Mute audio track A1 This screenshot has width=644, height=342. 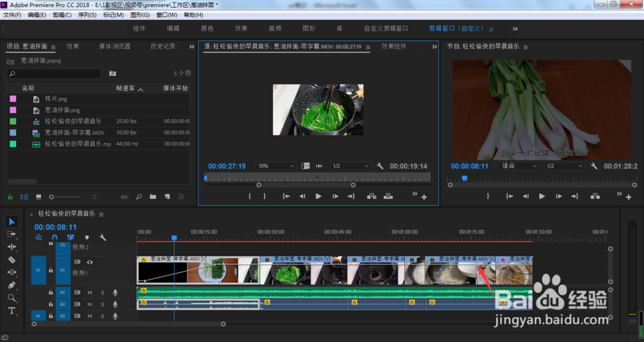coord(90,293)
